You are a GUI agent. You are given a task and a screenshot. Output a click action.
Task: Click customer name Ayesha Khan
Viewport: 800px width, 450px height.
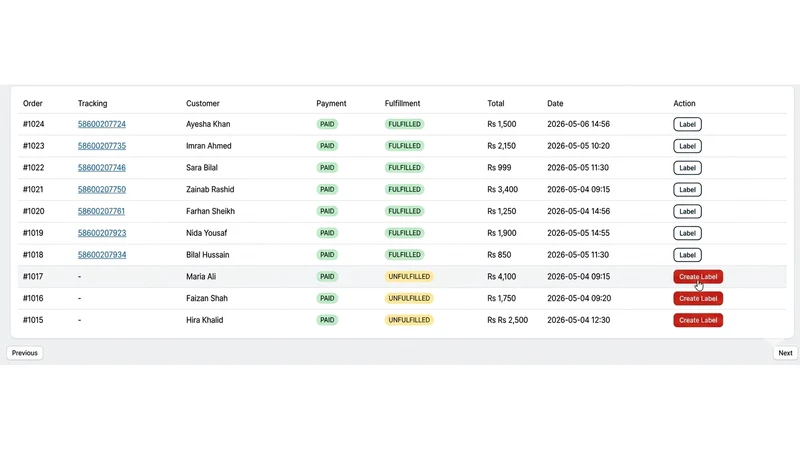click(208, 124)
